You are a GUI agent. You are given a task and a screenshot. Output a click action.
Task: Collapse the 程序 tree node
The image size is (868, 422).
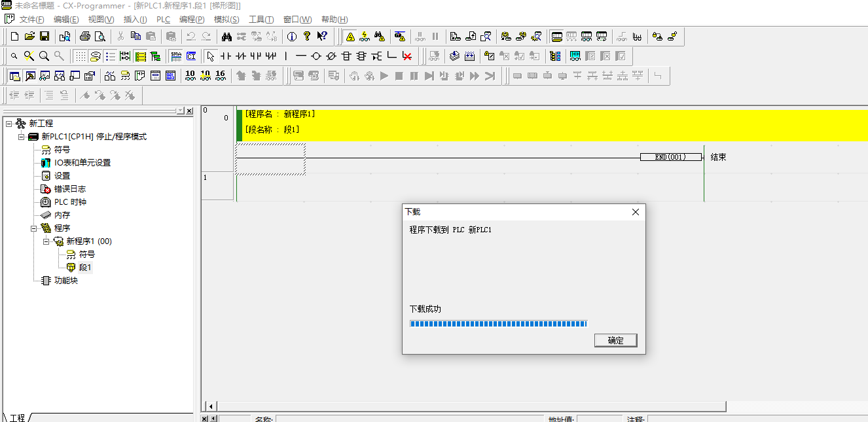(34, 228)
